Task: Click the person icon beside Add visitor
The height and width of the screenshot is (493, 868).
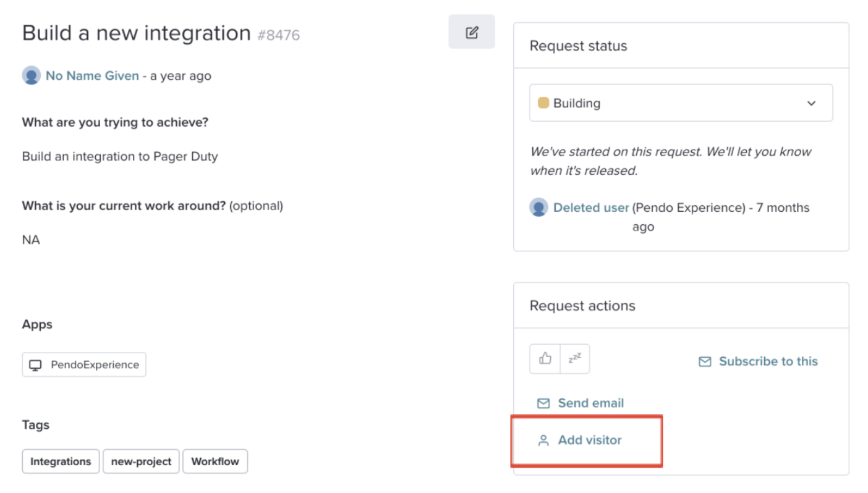Action: click(x=543, y=440)
